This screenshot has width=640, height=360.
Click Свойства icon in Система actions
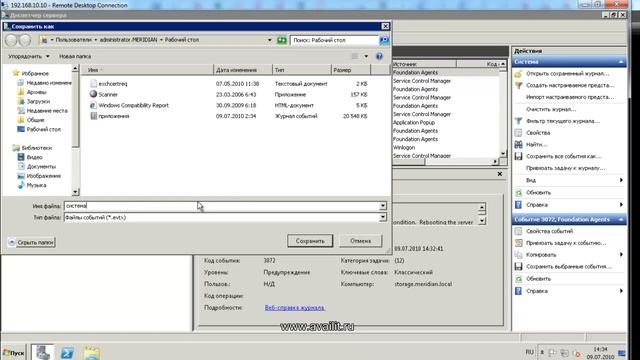tap(518, 133)
